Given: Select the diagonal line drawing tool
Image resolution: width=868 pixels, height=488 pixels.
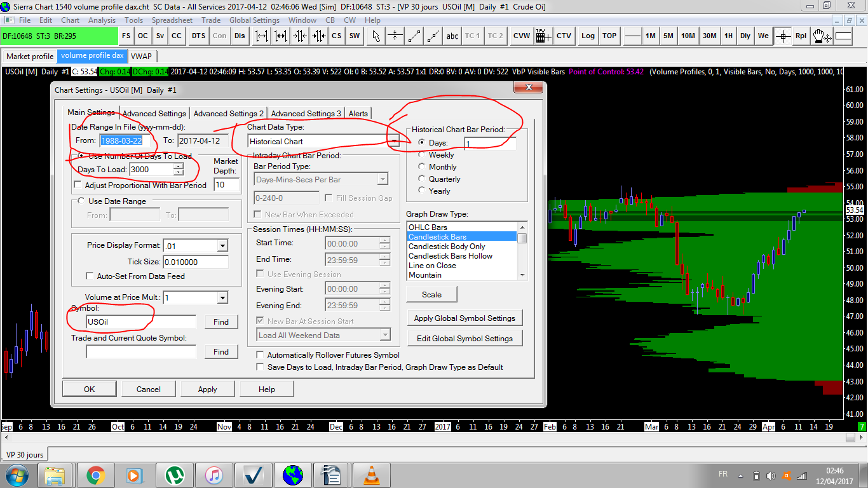Looking at the screenshot, I should coord(414,36).
